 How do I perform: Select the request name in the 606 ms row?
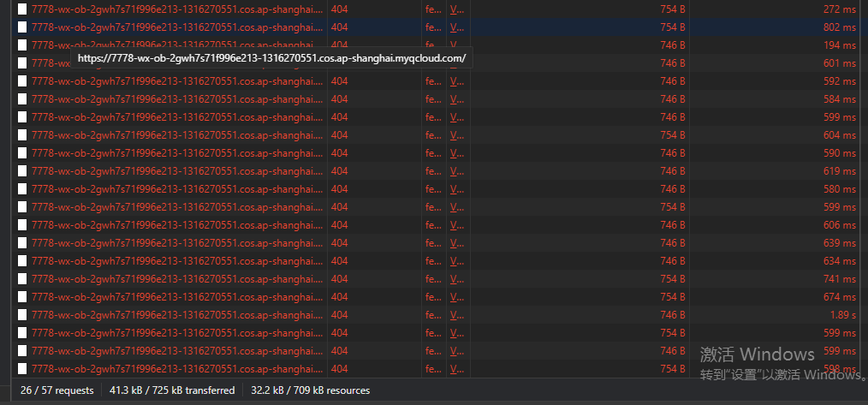[x=177, y=225]
